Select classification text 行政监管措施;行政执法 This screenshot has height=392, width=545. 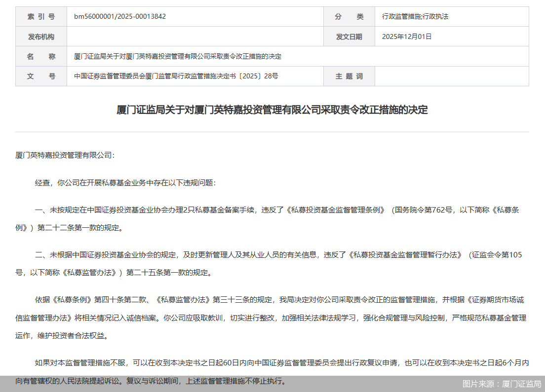tap(417, 16)
